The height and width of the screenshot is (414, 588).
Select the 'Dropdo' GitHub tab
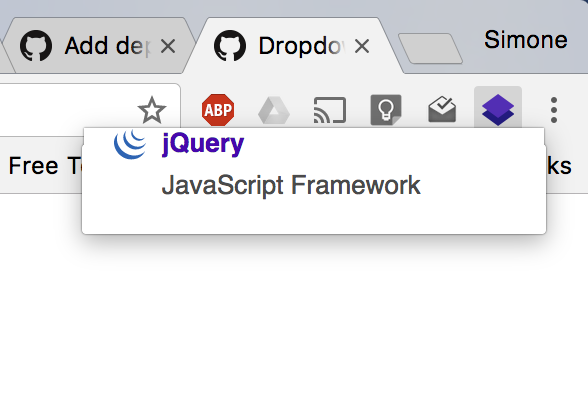click(x=292, y=46)
